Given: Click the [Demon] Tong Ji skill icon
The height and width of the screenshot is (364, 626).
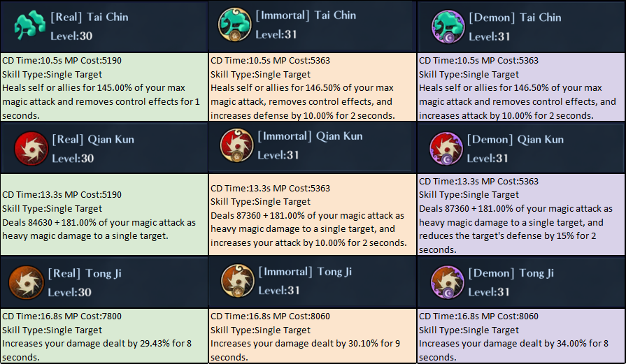Looking at the screenshot, I should (448, 282).
